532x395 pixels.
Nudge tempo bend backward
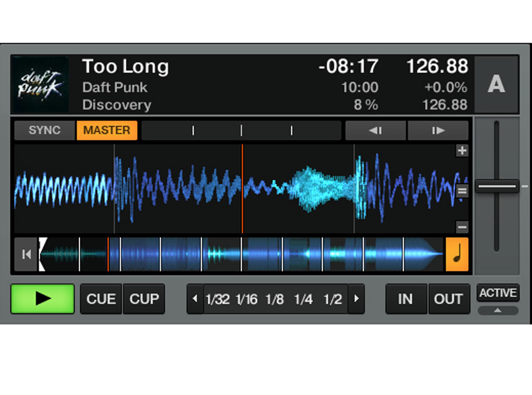[x=376, y=130]
